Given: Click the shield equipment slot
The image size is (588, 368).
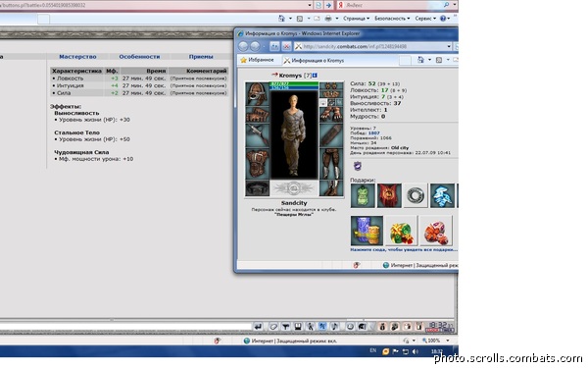Looking at the screenshot, I should 331,135.
